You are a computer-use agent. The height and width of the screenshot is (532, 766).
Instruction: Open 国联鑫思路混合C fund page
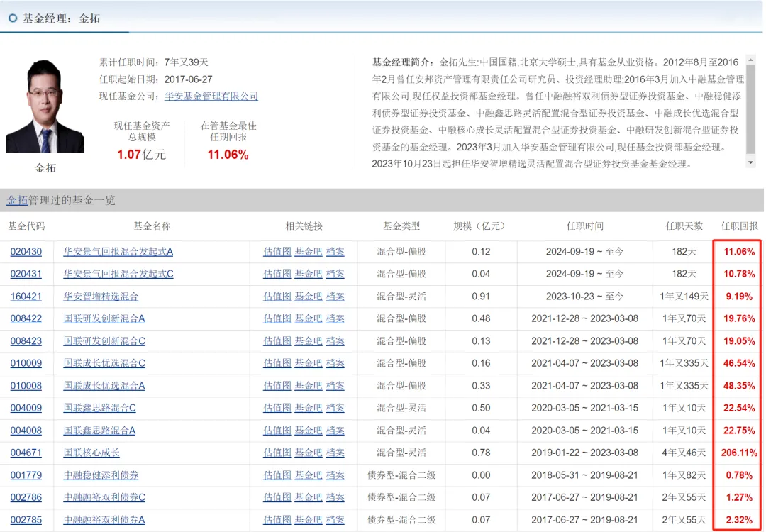coord(100,408)
